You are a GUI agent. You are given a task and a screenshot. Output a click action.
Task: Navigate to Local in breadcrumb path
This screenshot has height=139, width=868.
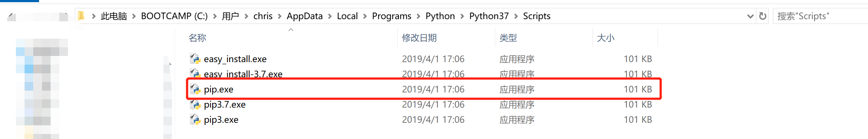coord(347,16)
